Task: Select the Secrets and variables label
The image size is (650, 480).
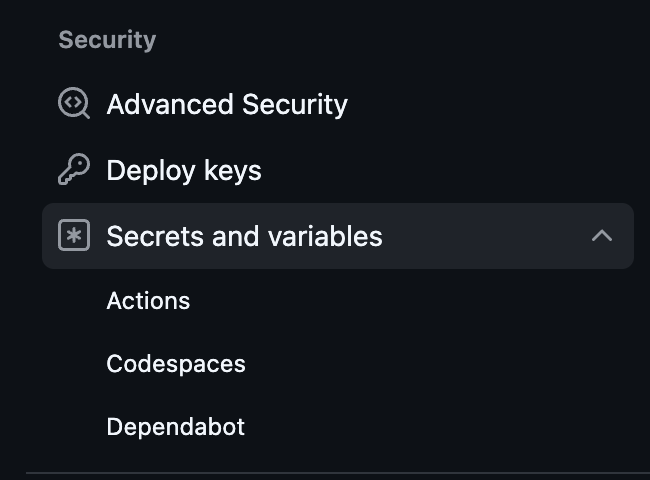Action: click(x=244, y=236)
